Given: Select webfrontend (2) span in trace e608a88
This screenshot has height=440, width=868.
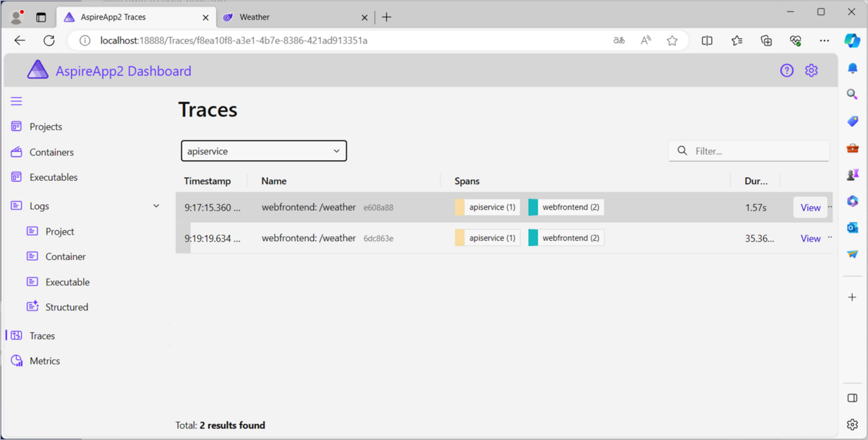Looking at the screenshot, I should coord(566,207).
